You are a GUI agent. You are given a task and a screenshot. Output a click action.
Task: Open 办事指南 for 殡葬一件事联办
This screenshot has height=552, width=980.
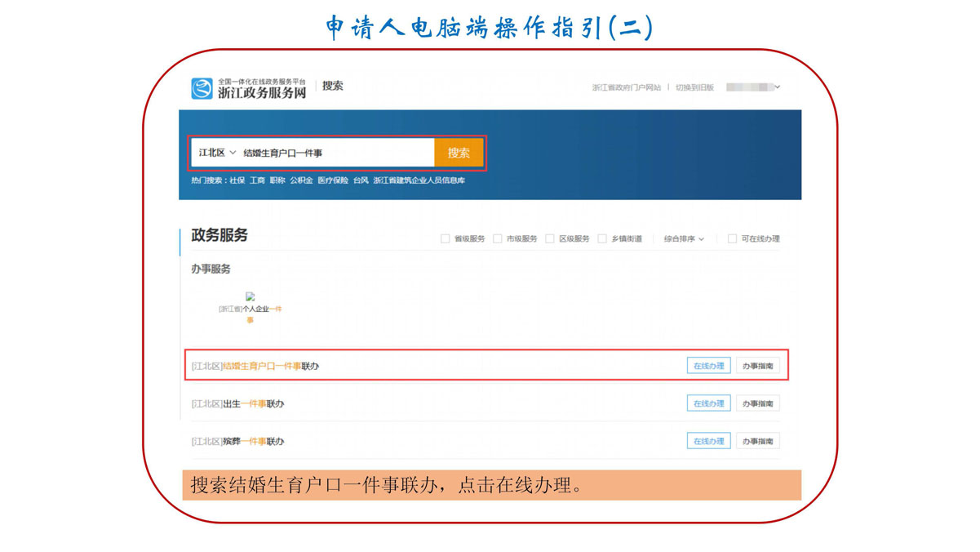click(757, 442)
